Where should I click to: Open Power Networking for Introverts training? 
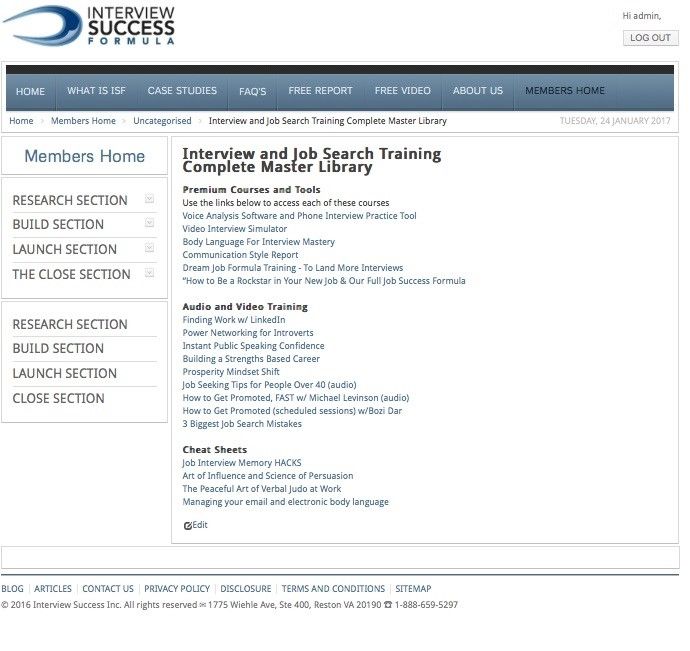[x=247, y=333]
